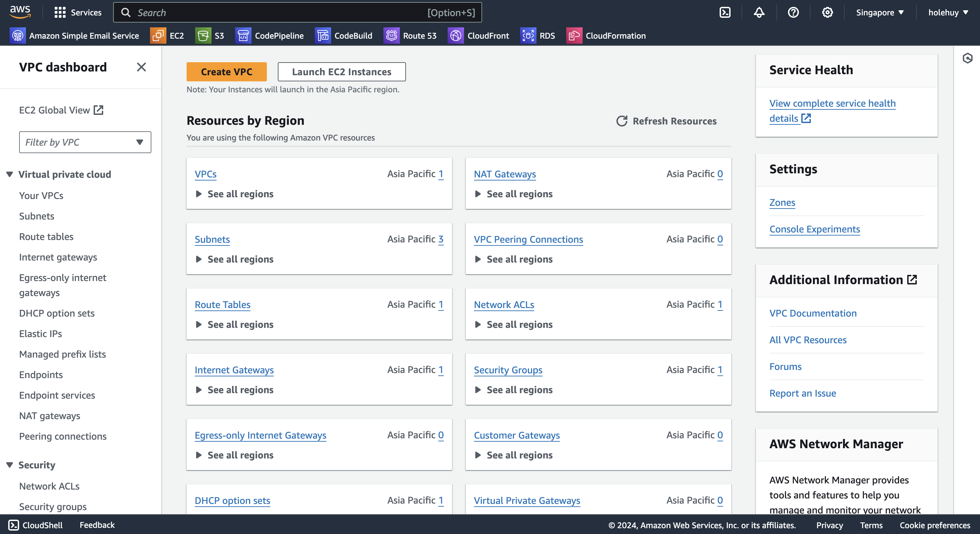This screenshot has height=534, width=980.
Task: Expand See all regions under VPCs
Action: [234, 194]
